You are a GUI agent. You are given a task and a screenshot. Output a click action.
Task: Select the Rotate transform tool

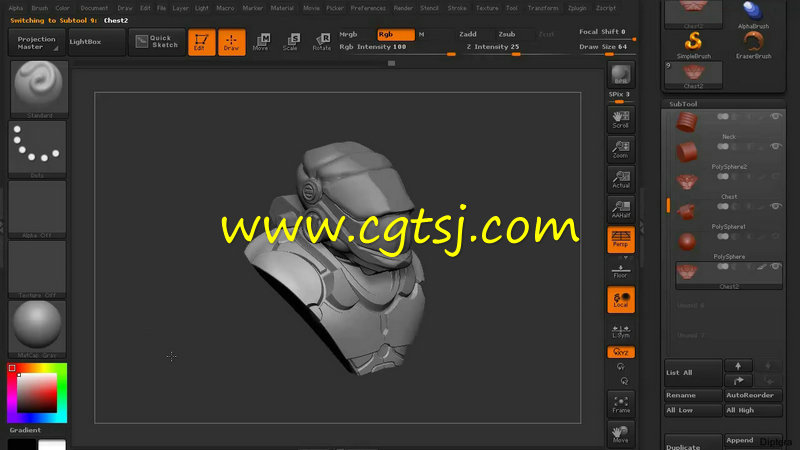[321, 42]
